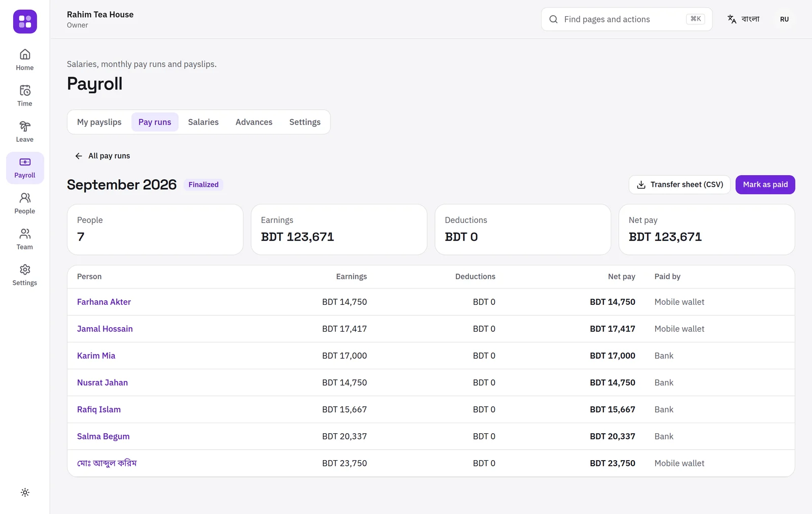Open Salma Begum's payslip
The height and width of the screenshot is (514, 812).
[104, 436]
